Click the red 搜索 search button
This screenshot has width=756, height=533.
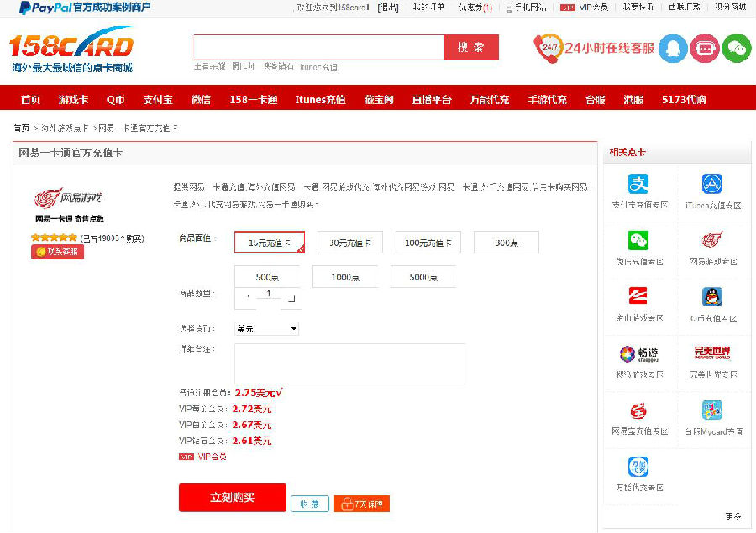[471, 47]
